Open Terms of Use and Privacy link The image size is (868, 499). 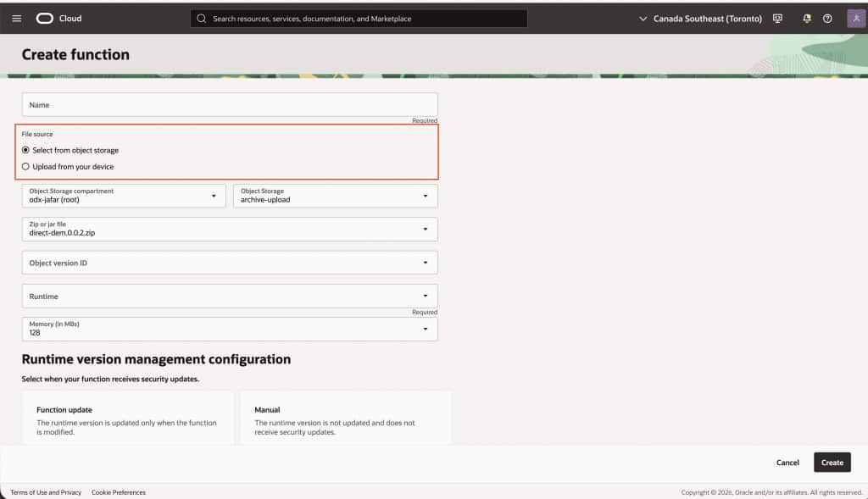46,492
